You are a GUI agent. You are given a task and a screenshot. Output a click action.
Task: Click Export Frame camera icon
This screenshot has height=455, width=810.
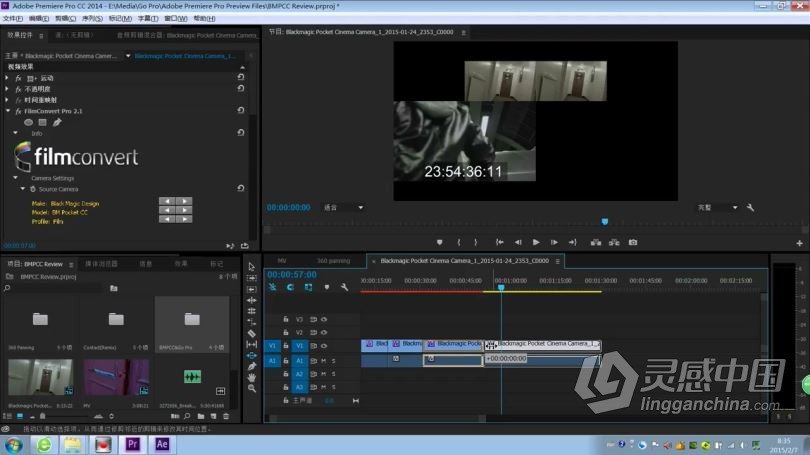click(633, 242)
